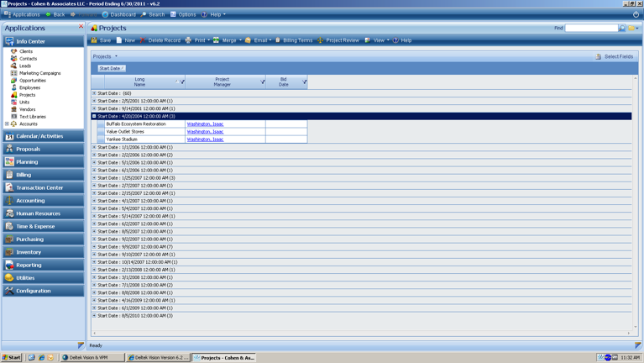Open the Print dropdown arrow
644x363 pixels.
tap(208, 40)
